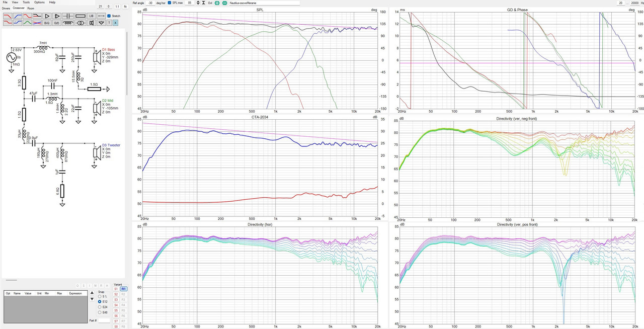This screenshot has height=329, width=644.
Task: Toggle the SPL max checkbox
Action: [x=169, y=3]
